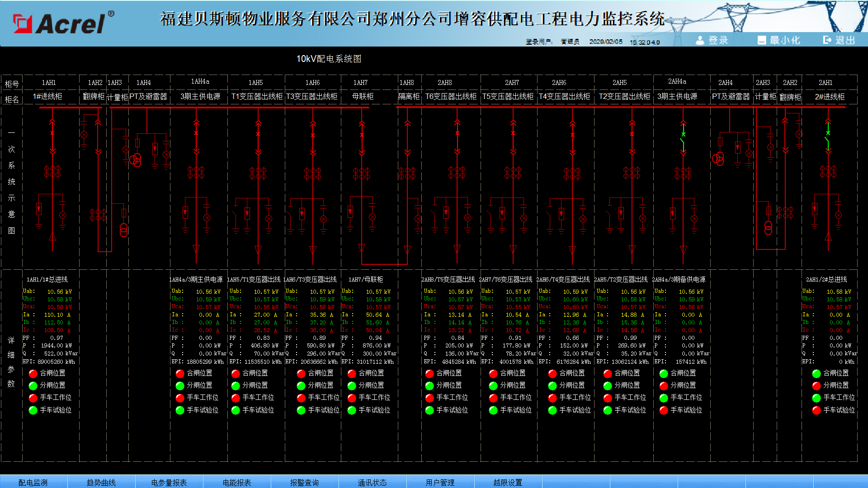Click 1AH5/T1变压器出线 parameter heading
The image size is (868, 488).
click(254, 279)
